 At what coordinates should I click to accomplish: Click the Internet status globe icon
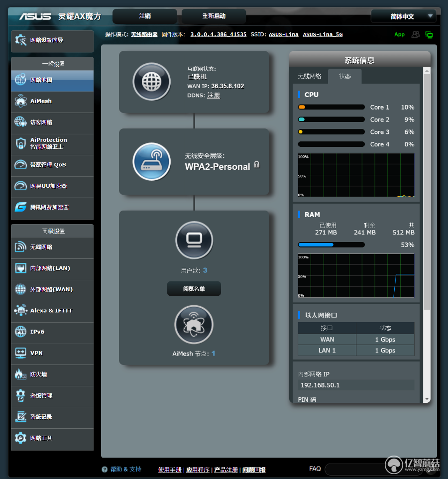pyautogui.click(x=151, y=82)
